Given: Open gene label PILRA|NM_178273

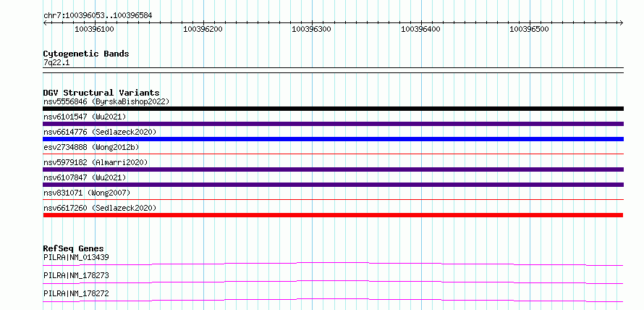Looking at the screenshot, I should pyautogui.click(x=76, y=275).
